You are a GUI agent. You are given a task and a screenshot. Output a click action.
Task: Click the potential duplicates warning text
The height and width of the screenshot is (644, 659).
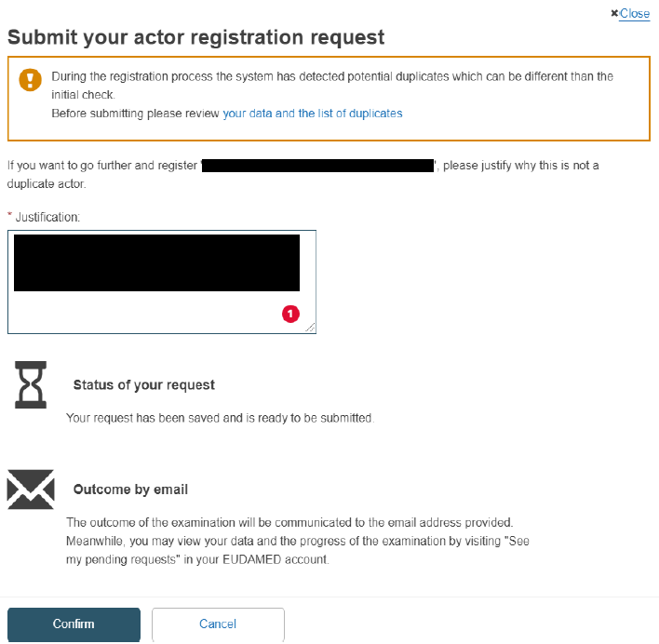click(332, 86)
